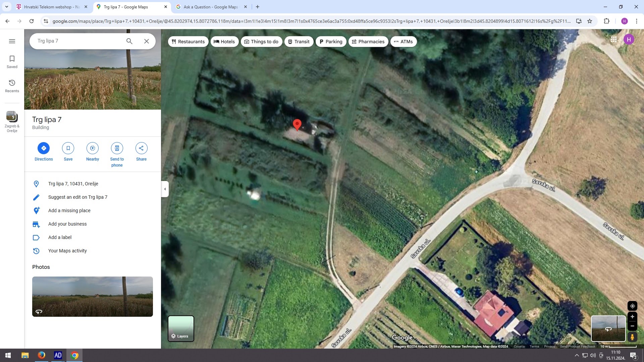Screen dimensions: 644x362
Task: Send place to phone
Action: (117, 148)
